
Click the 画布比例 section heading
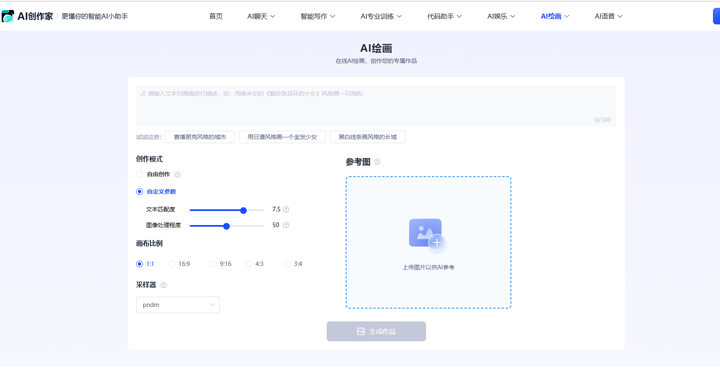point(149,243)
